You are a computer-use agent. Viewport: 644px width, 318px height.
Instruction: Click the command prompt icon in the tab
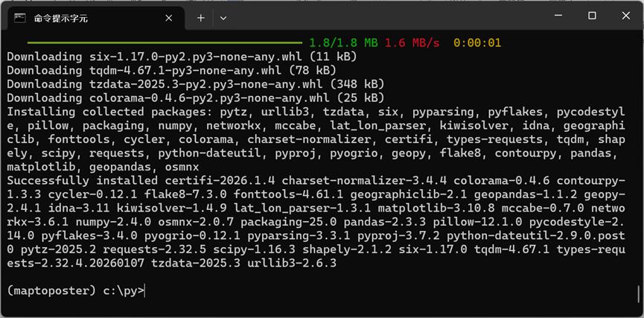(x=20, y=18)
